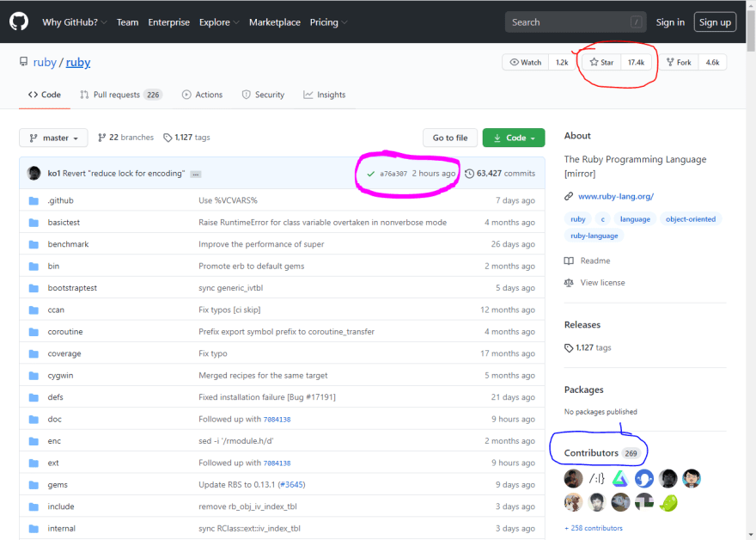Click the repository icon beside ruby/ruby
This screenshot has width=756, height=540.
23,61
